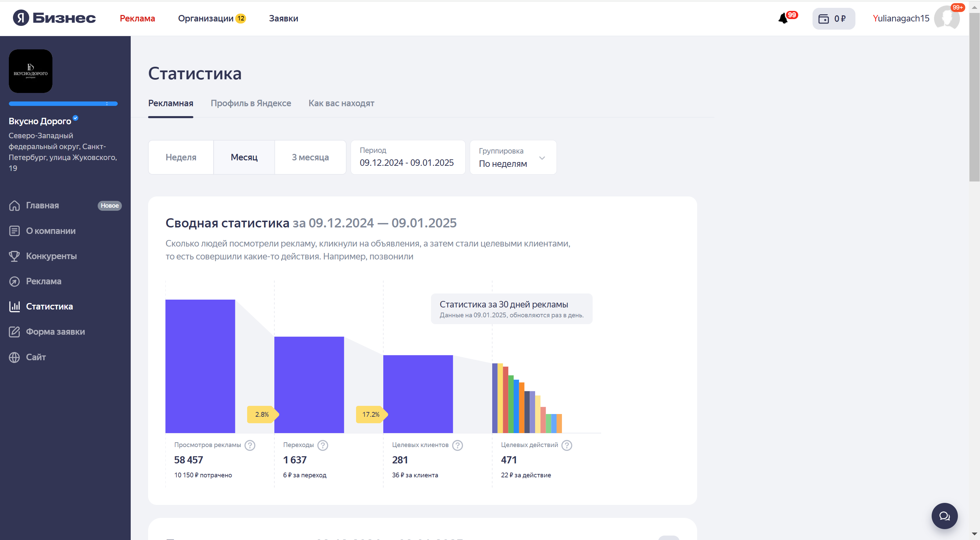This screenshot has width=980, height=540.
Task: Click the Yandex Business logo
Action: tap(54, 18)
